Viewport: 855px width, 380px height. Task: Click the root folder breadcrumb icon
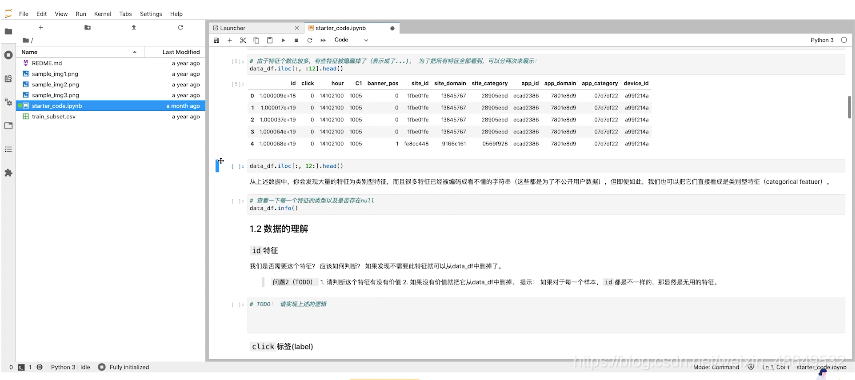pos(27,40)
